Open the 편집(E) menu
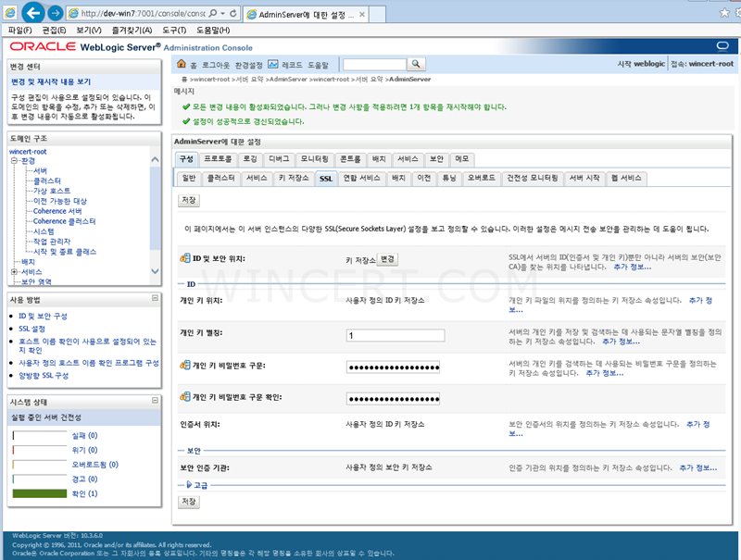Screen dimensions: 741x560 [x=54, y=31]
